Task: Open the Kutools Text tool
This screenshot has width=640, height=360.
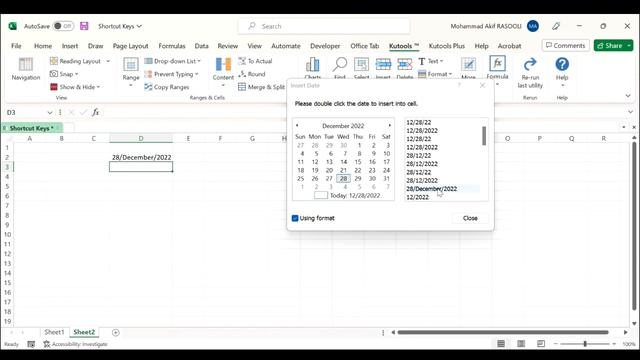Action: [x=431, y=61]
